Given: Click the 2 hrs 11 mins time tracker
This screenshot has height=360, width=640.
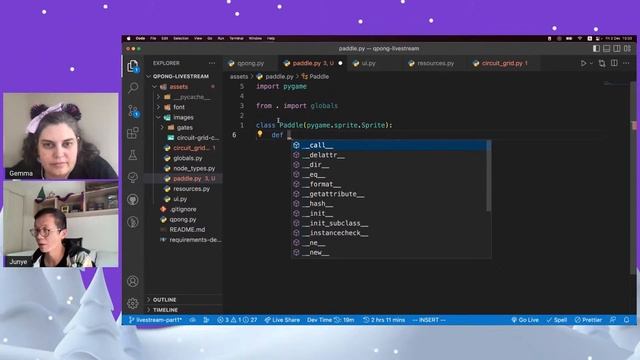Looking at the screenshot, I should (384, 320).
